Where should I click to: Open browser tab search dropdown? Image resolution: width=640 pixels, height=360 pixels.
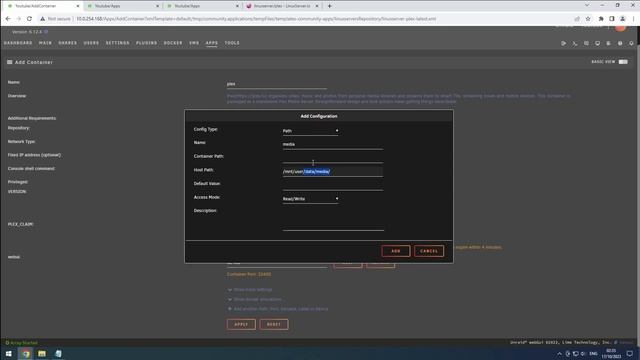pos(587,6)
